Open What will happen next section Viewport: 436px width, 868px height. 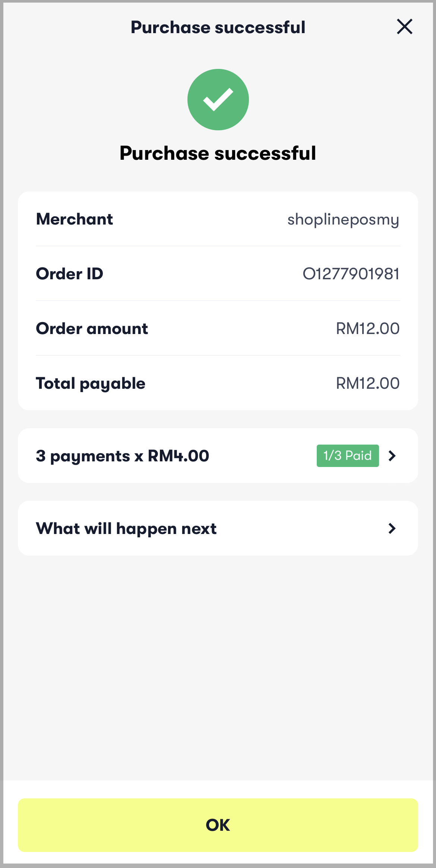coord(218,528)
